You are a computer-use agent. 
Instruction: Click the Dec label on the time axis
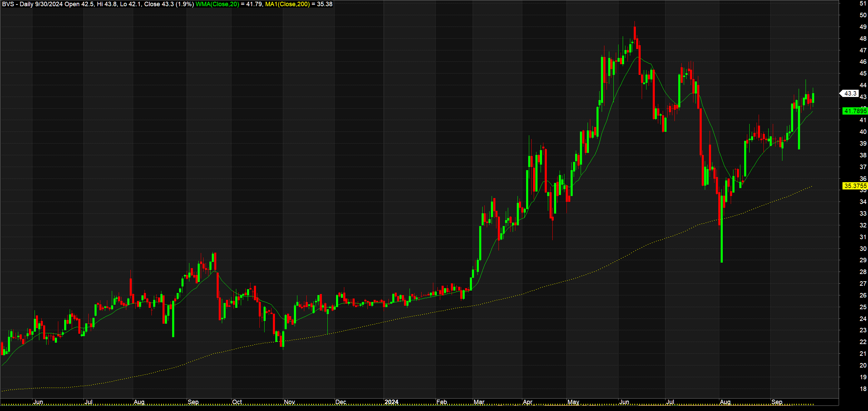click(x=341, y=402)
